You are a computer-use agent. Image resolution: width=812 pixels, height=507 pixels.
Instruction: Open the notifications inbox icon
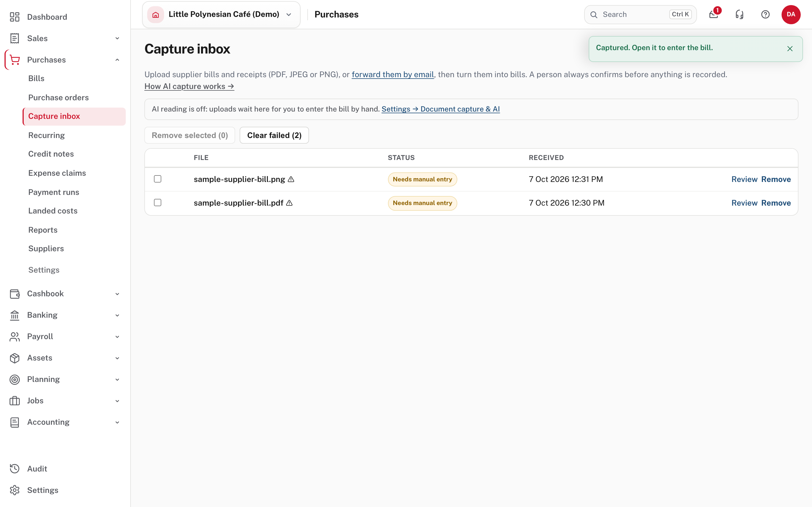(x=714, y=14)
